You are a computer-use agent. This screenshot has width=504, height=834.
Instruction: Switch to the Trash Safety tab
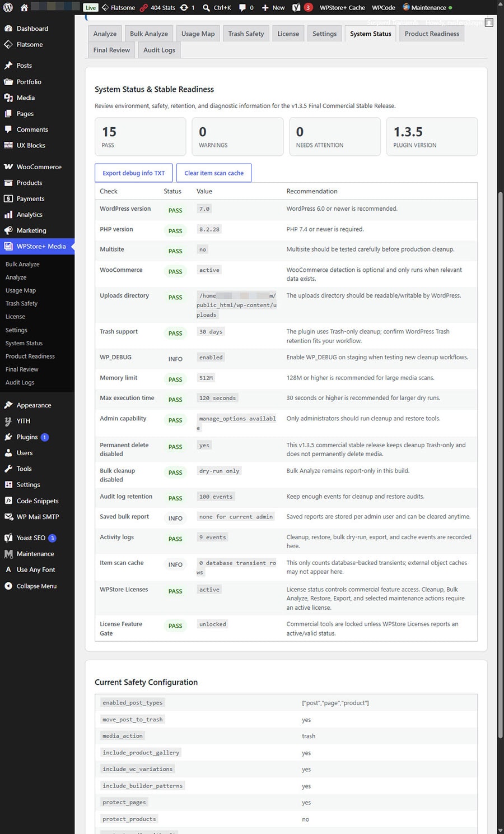[246, 34]
